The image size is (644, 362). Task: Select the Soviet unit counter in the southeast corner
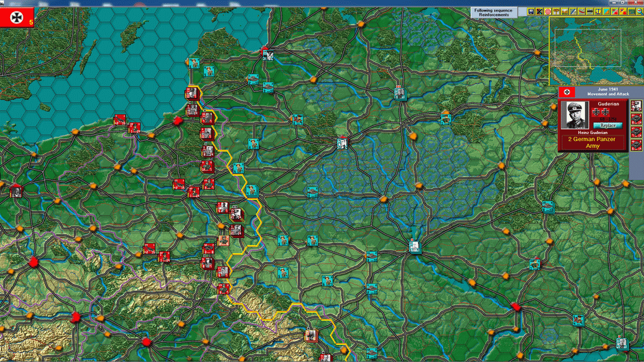(x=622, y=343)
